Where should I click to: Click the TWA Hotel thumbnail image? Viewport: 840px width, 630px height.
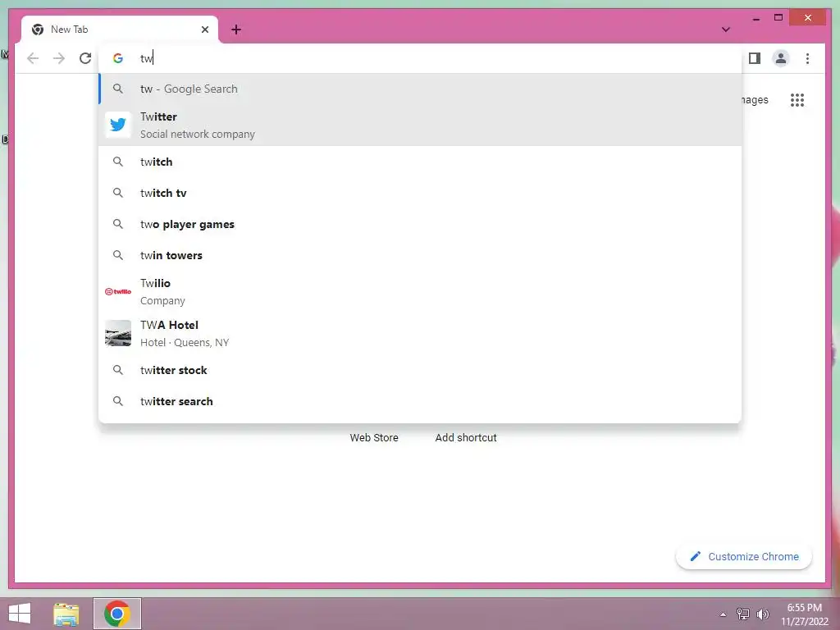coord(118,333)
